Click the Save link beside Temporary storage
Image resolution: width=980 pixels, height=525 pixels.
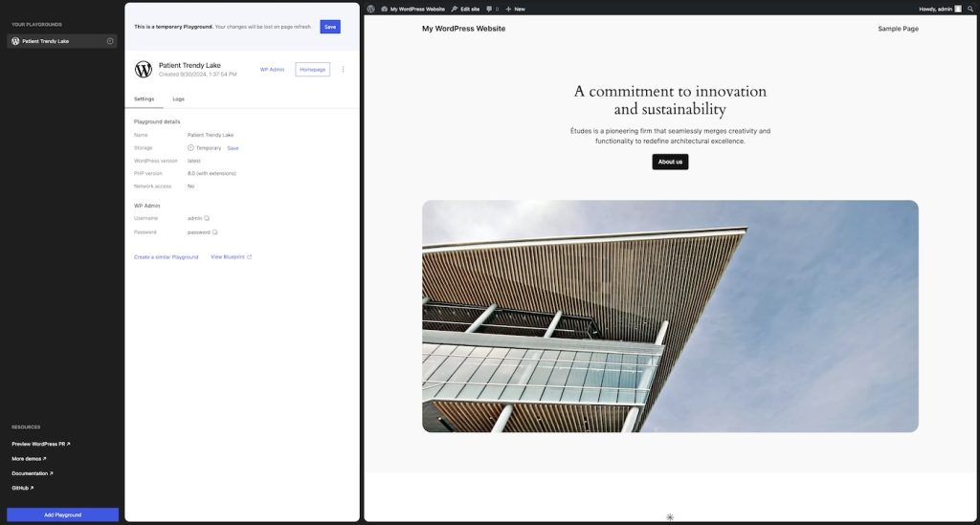tap(233, 148)
